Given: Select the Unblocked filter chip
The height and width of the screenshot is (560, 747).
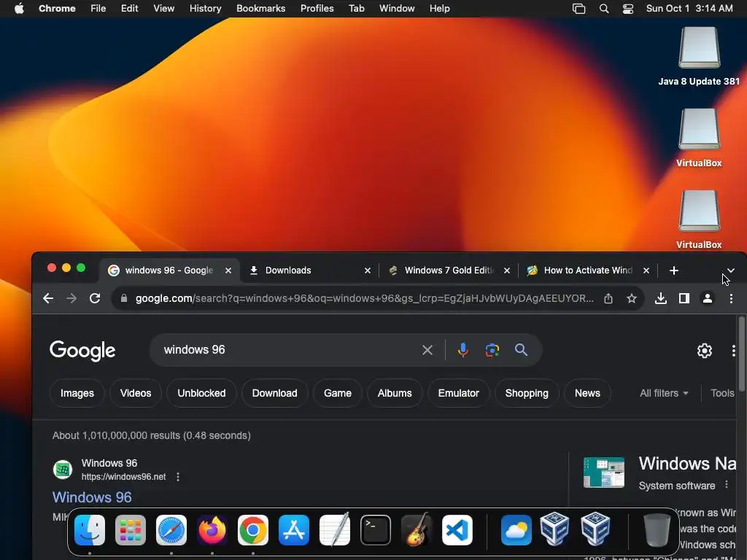Looking at the screenshot, I should click(201, 393).
